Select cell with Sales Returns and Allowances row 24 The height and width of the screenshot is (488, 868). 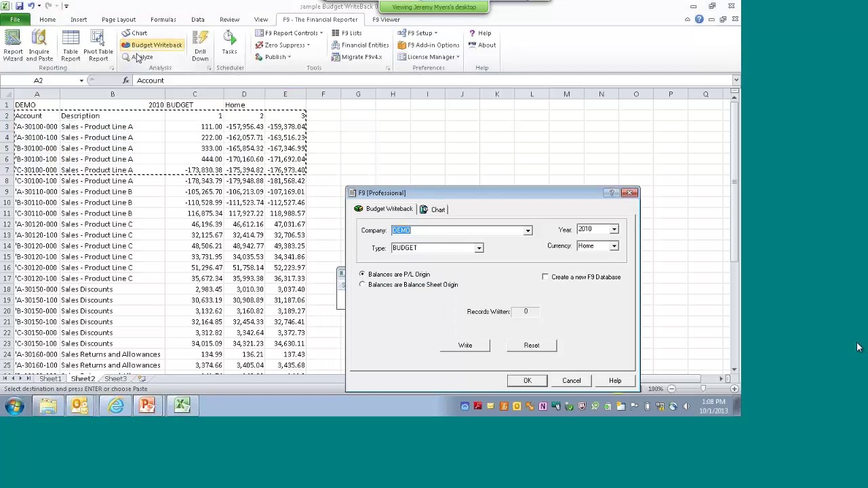pyautogui.click(x=113, y=354)
